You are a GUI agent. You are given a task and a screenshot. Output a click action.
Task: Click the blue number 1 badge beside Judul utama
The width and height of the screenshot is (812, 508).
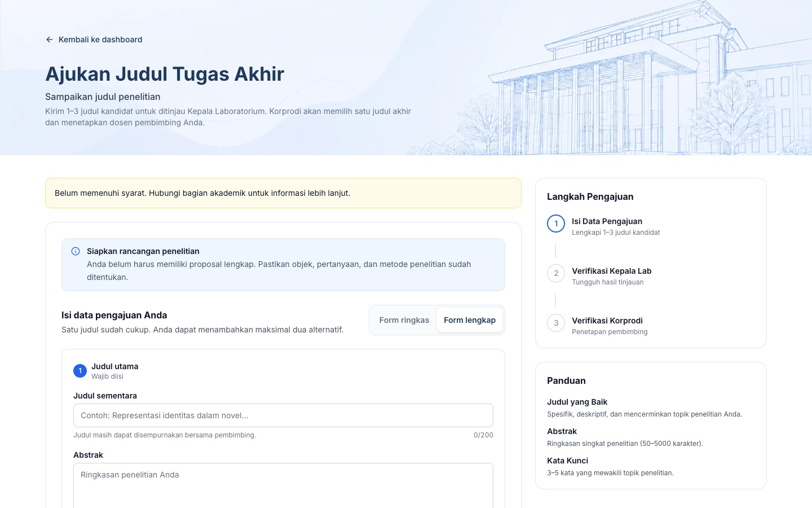coord(80,371)
